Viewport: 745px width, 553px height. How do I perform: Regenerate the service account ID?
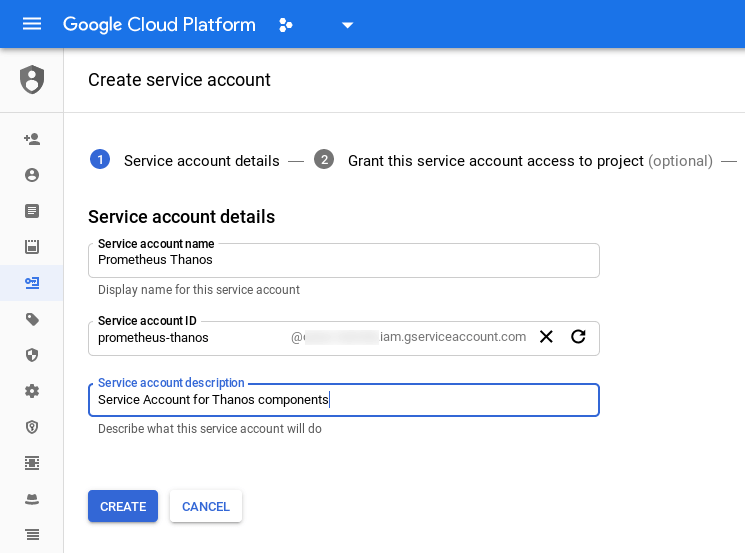tap(578, 336)
